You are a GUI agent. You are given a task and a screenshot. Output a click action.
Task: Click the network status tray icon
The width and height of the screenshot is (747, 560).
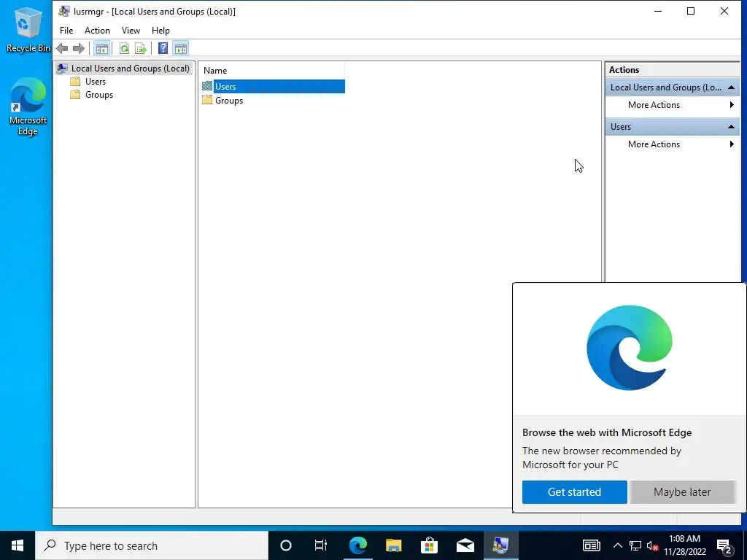pyautogui.click(x=635, y=545)
